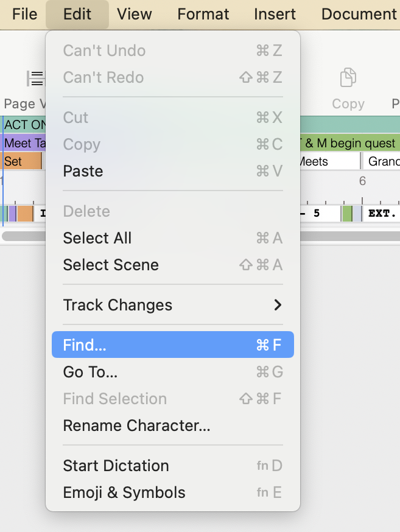Close the open Edit menu via its title
This screenshot has height=532, width=400.
tap(77, 14)
